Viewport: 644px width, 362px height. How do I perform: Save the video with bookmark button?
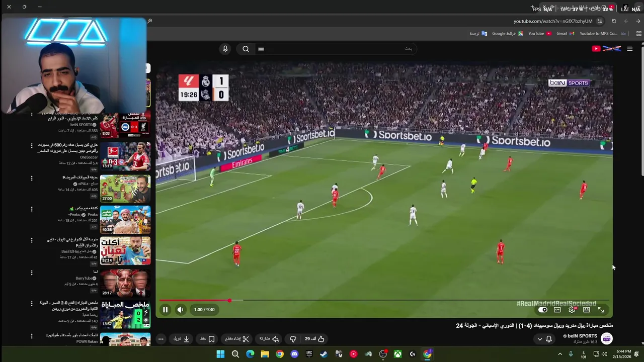pyautogui.click(x=207, y=339)
